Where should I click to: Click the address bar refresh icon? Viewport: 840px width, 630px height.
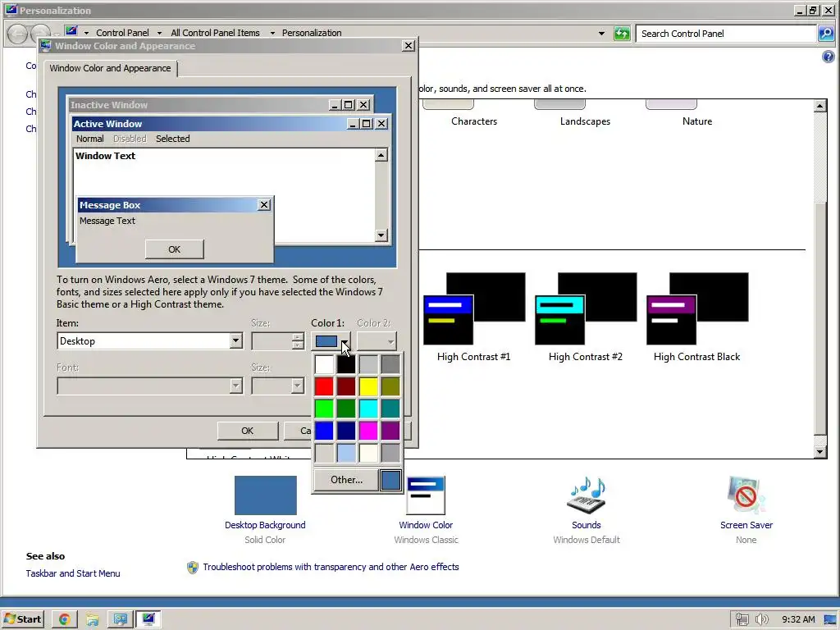[x=622, y=33]
